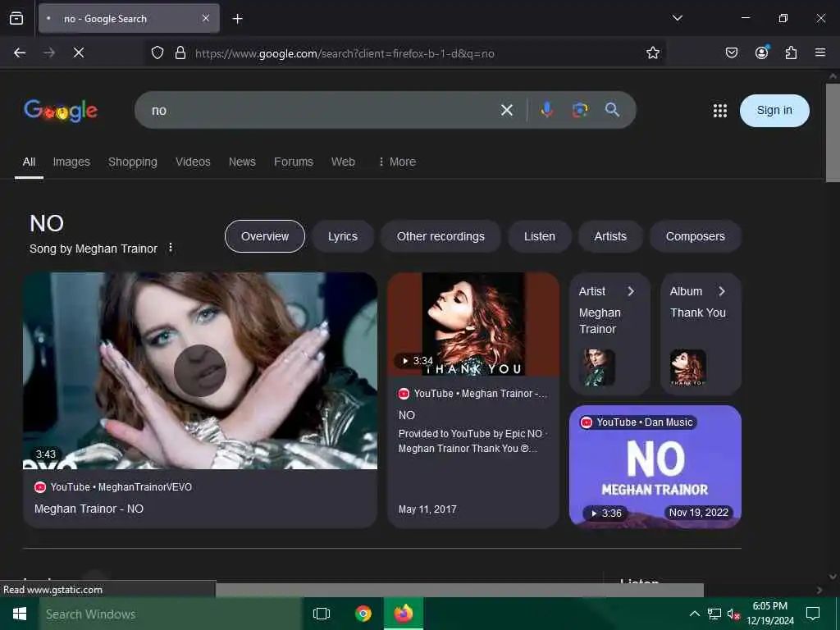Launch Chrome from the taskbar
840x630 pixels.
[x=363, y=614]
